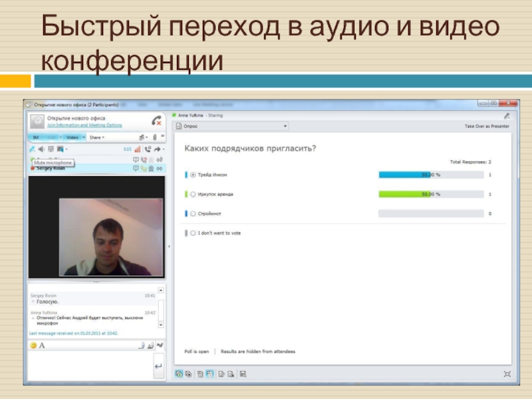Click Take Over as Presenter

487,126
